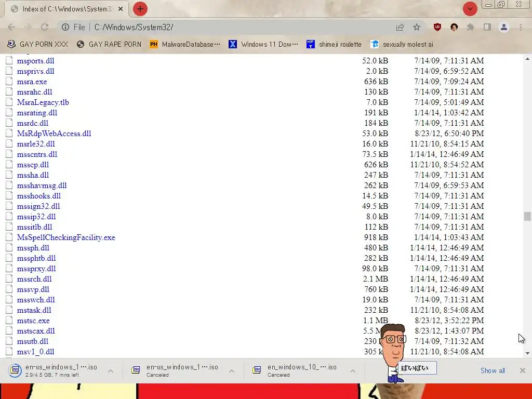The width and height of the screenshot is (532, 399).
Task: Open the Chrome three-dot menu
Action: click(521, 27)
